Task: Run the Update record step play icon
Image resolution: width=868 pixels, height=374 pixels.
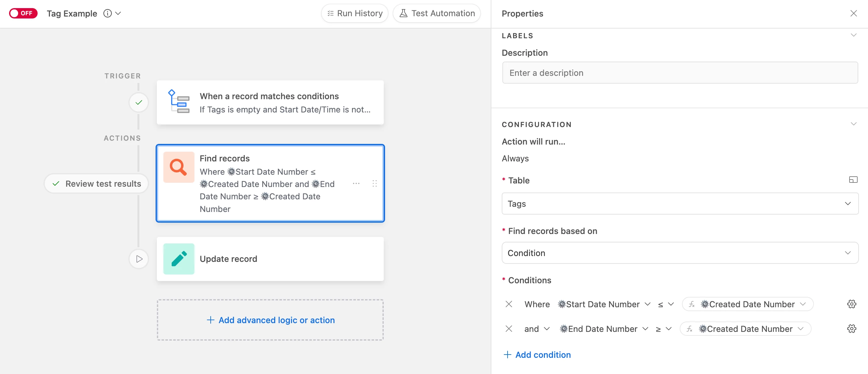Action: pyautogui.click(x=139, y=259)
